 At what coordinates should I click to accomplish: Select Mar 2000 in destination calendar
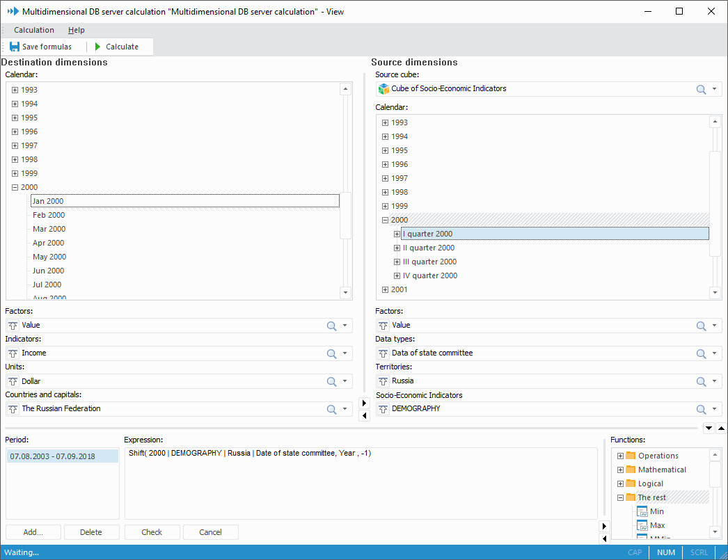(49, 229)
